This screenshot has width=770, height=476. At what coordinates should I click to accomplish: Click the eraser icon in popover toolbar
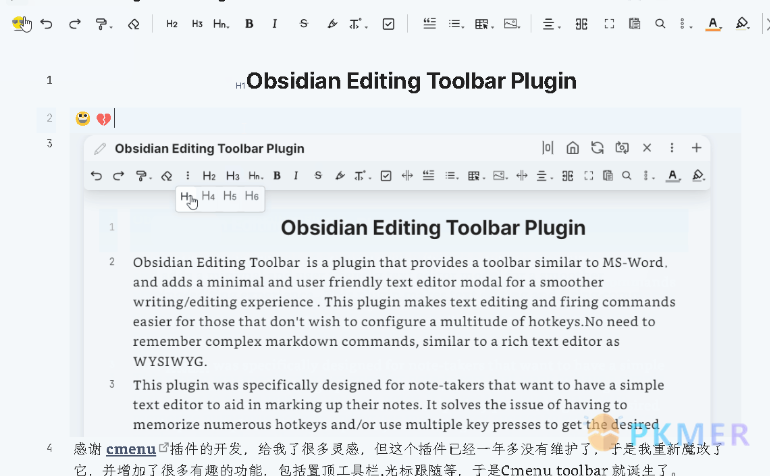tap(166, 176)
